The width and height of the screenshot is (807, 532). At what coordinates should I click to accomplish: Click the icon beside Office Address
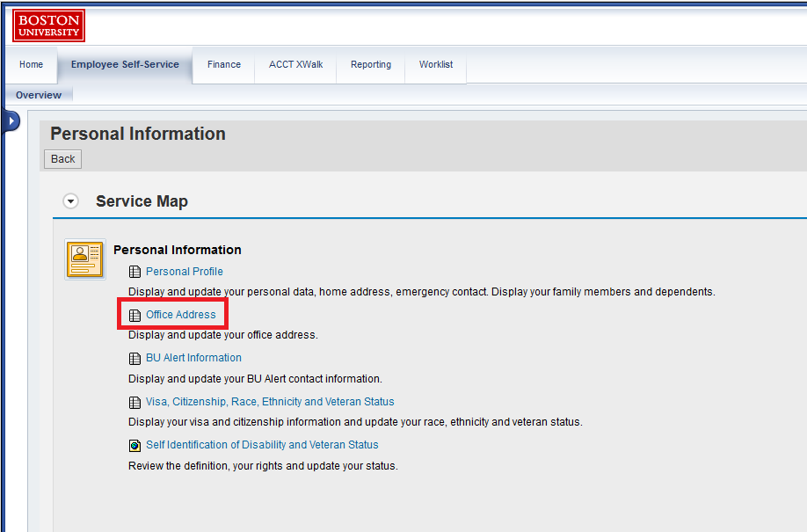134,315
